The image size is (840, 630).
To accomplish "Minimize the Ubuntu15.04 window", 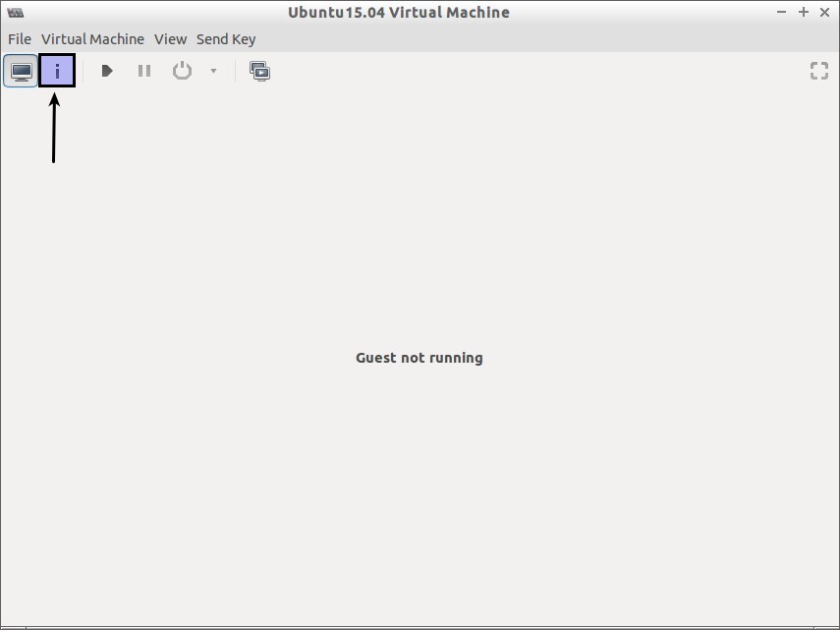I will pyautogui.click(x=782, y=12).
